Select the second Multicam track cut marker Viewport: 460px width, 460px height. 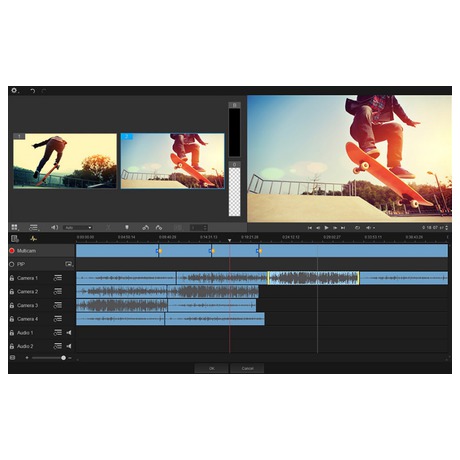(x=212, y=251)
